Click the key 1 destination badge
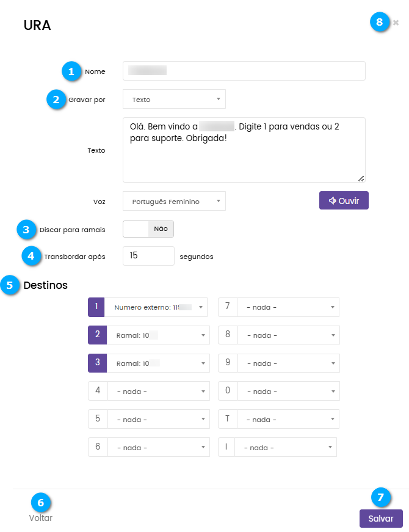This screenshot has width=409, height=532. [96, 307]
